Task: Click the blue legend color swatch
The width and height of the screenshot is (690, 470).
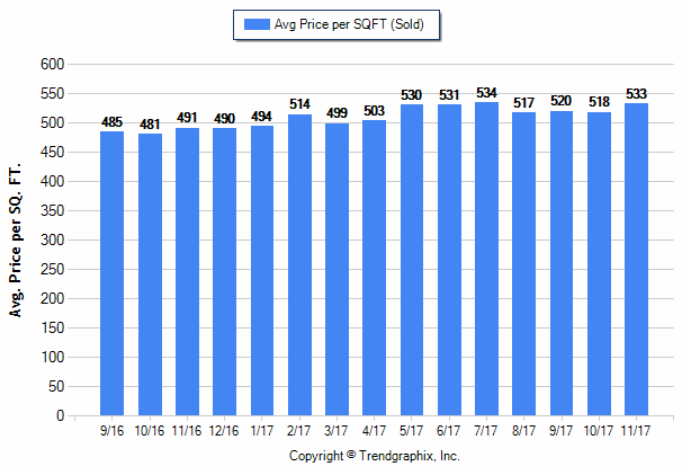Action: [255, 25]
